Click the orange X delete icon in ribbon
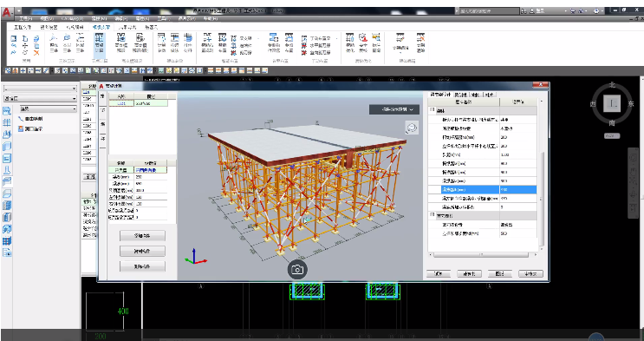The width and height of the screenshot is (644, 341). pyautogui.click(x=36, y=53)
